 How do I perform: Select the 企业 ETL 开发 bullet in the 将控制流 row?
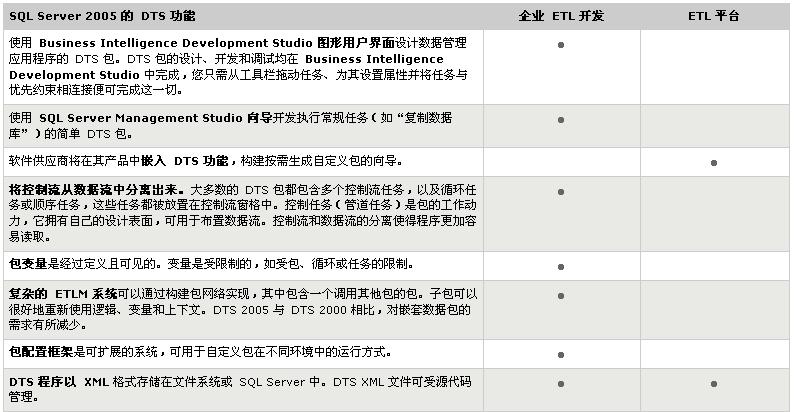click(561, 192)
